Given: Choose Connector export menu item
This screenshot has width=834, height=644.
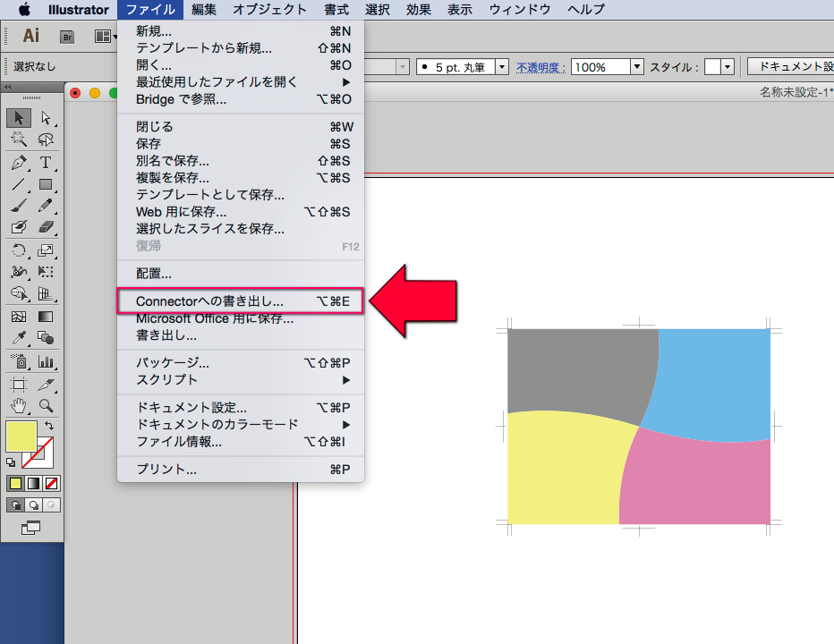Looking at the screenshot, I should pyautogui.click(x=241, y=301).
